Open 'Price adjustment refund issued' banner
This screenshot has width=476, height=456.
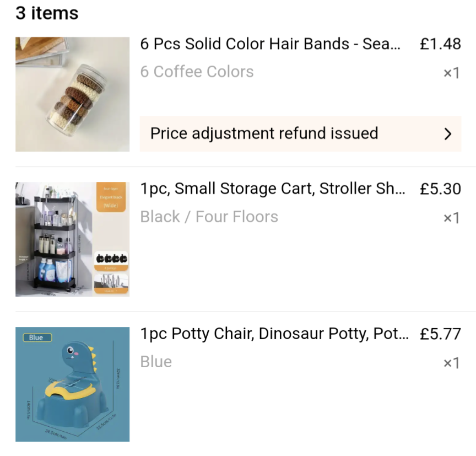pyautogui.click(x=264, y=133)
